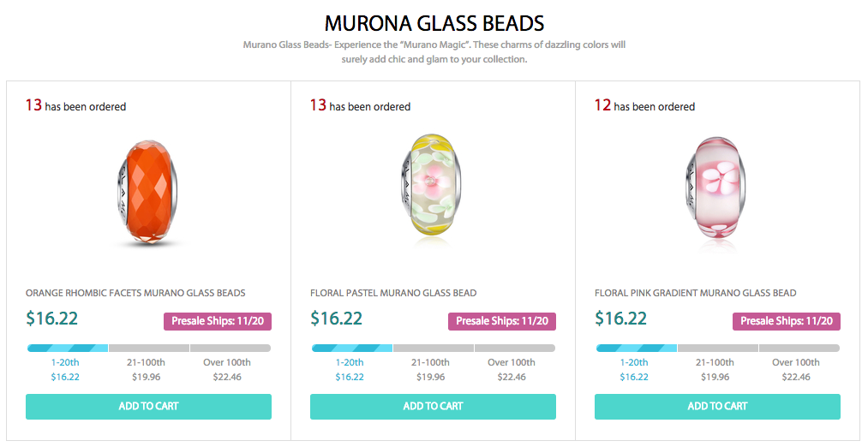868x447 pixels.
Task: Click the $16.22 price of the orange bead
Action: (51, 319)
